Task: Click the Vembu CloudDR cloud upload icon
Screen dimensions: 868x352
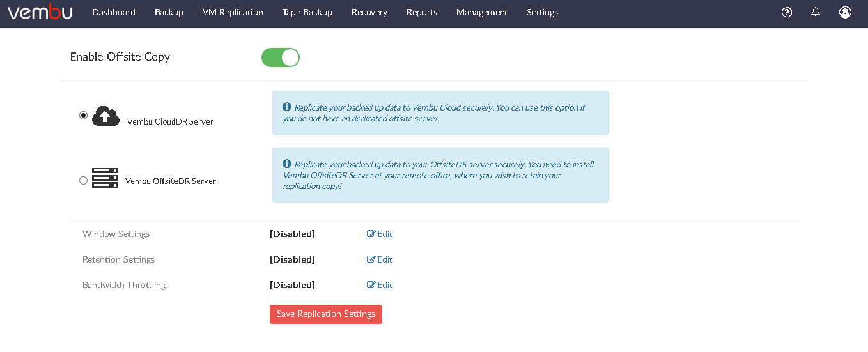Action: pyautogui.click(x=105, y=116)
